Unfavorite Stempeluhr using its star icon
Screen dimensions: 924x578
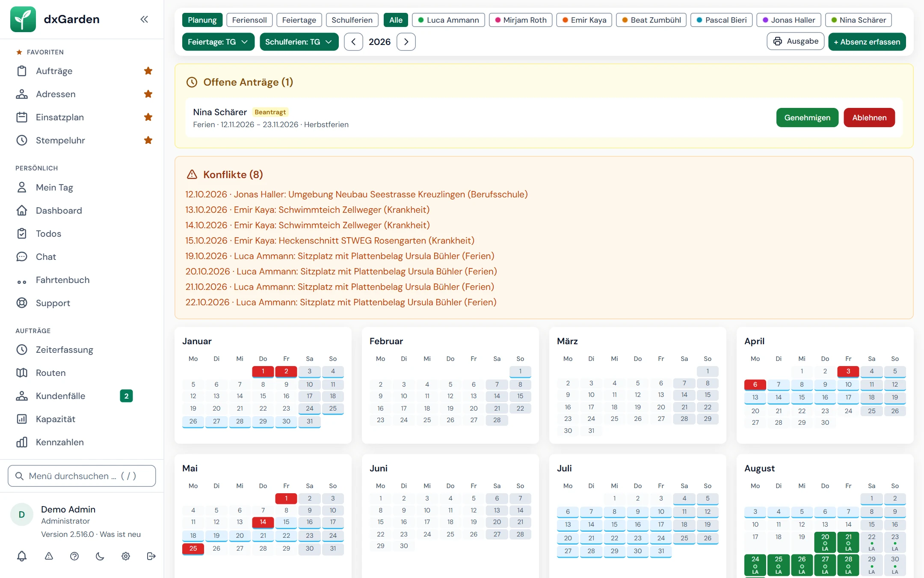coord(148,140)
